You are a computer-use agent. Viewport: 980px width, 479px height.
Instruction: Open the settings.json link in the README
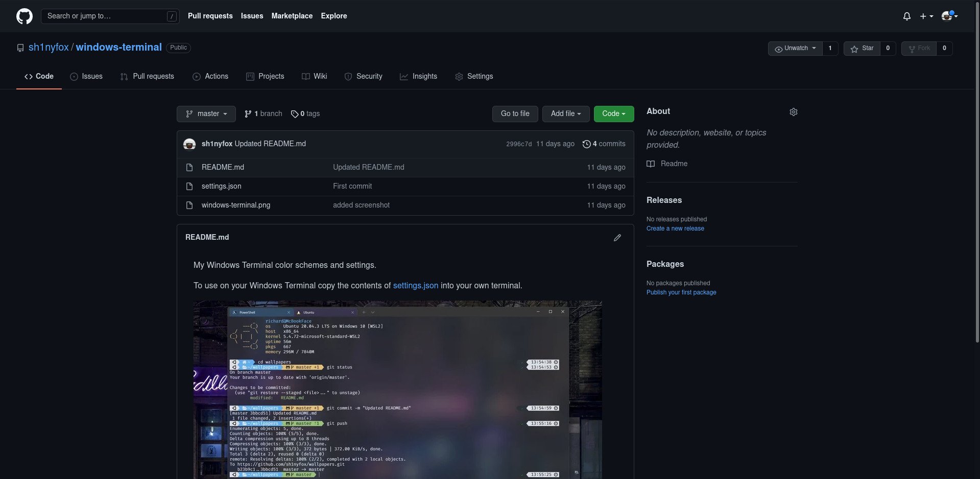pyautogui.click(x=415, y=285)
